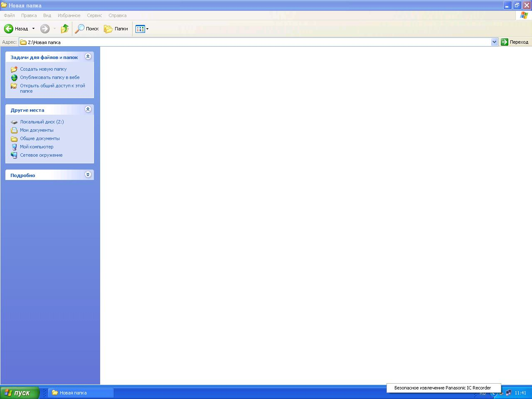Image resolution: width=532 pixels, height=399 pixels.
Task: Click the Мой компьютер icon
Action: [x=14, y=147]
